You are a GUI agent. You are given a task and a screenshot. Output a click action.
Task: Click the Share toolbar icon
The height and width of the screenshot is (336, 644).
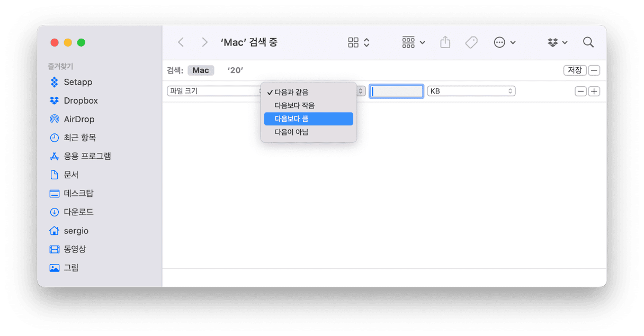[445, 42]
